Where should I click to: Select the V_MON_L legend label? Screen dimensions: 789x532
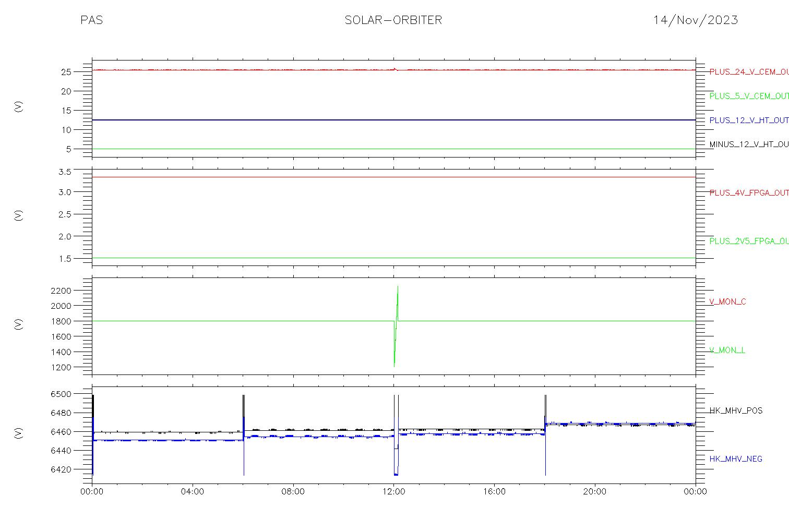(727, 350)
